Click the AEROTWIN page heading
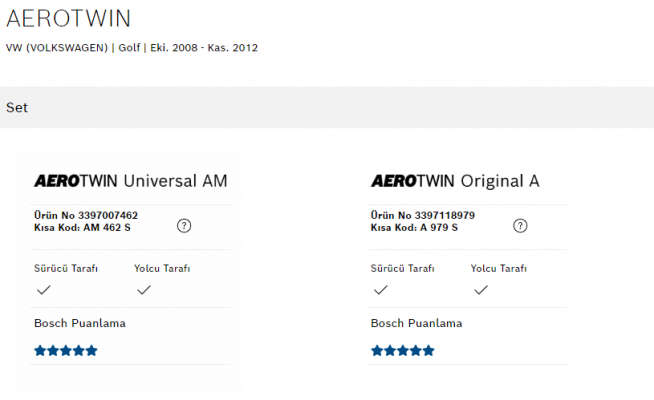Screen dimensions: 654x400 point(69,19)
